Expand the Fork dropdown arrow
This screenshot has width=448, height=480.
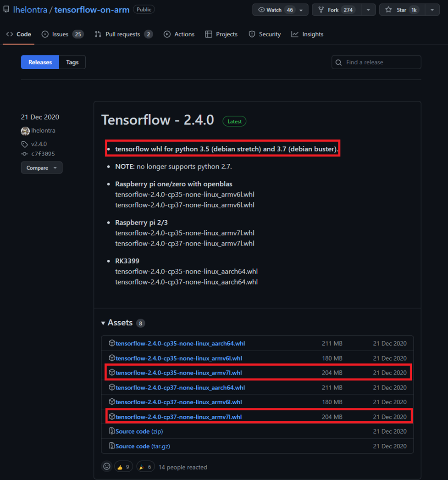click(x=368, y=10)
